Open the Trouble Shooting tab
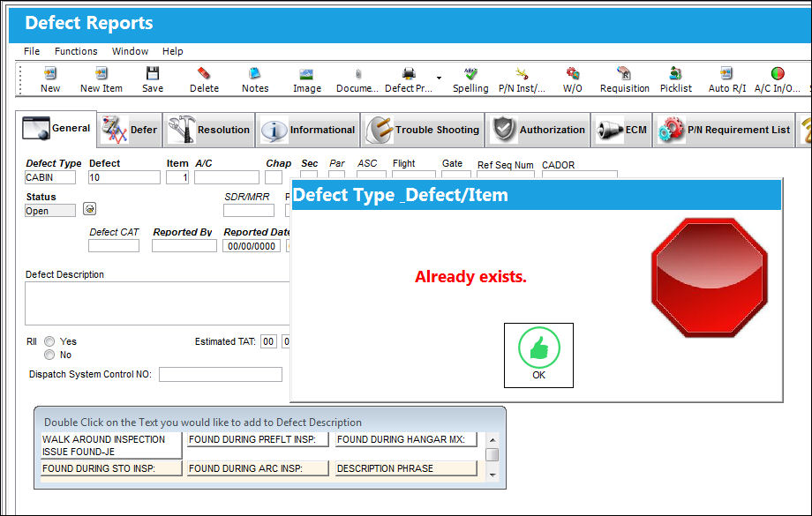This screenshot has height=516, width=812. [x=423, y=130]
